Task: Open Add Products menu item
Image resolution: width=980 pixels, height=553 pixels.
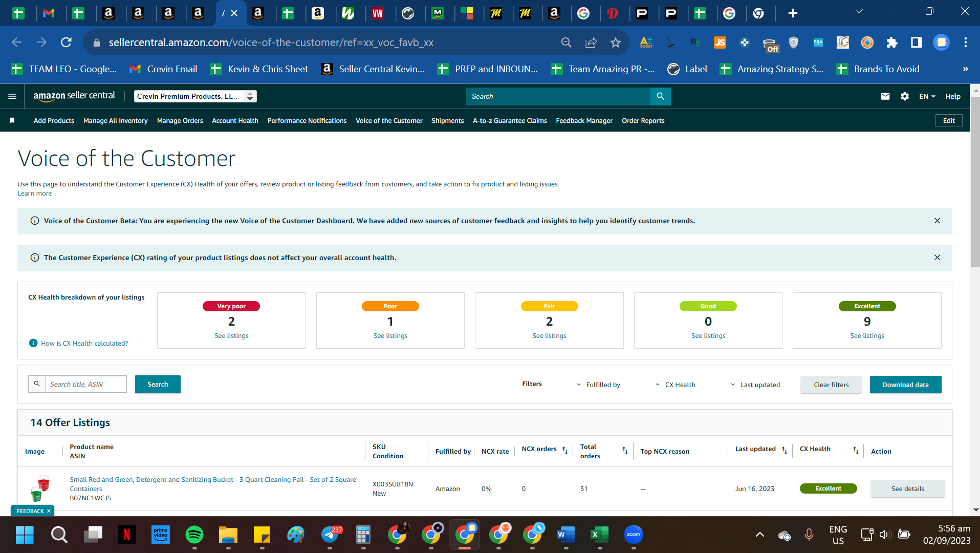Action: (x=54, y=121)
